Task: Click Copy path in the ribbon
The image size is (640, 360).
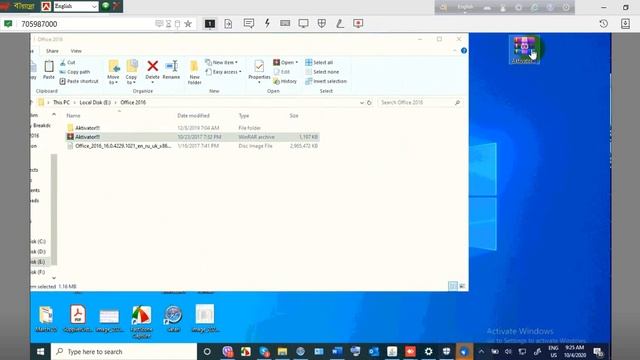Action: pyautogui.click(x=75, y=72)
